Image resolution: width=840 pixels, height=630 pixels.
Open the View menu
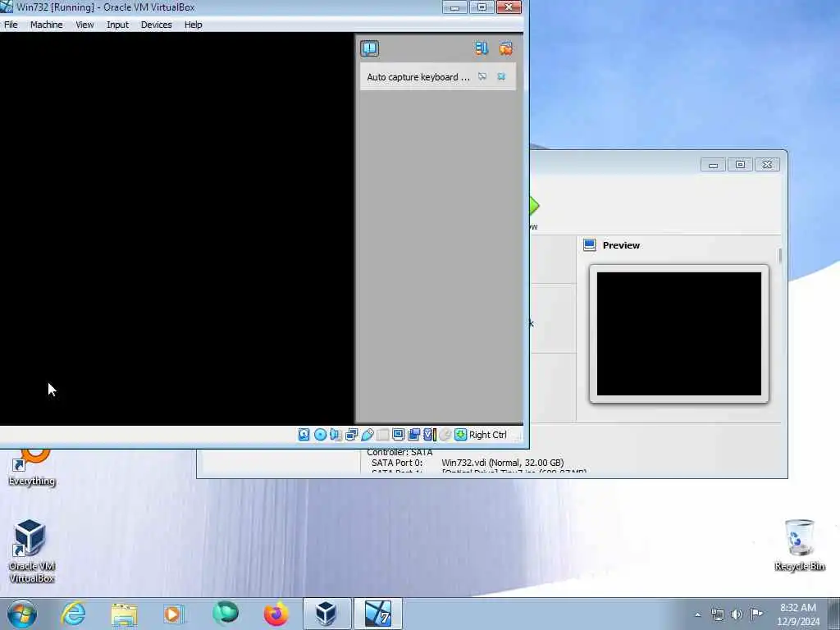tap(84, 25)
